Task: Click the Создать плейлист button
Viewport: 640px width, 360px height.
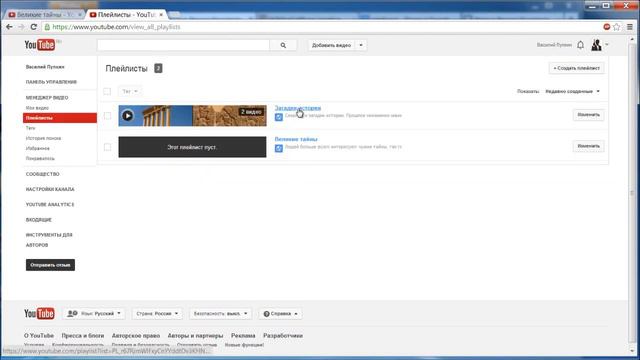Action: click(576, 68)
